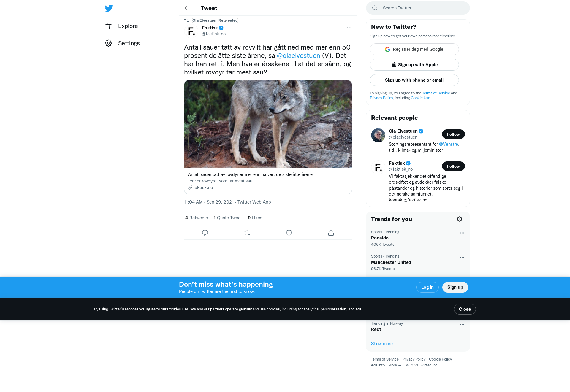Open more options for Ronaldo trend
The image size is (570, 392).
coord(462,233)
